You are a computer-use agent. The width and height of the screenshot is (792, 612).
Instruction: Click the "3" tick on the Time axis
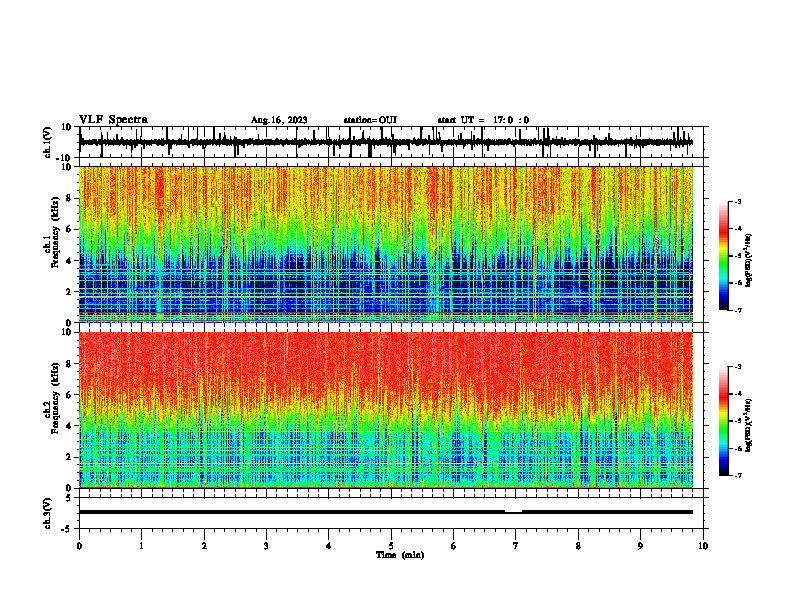[266, 546]
